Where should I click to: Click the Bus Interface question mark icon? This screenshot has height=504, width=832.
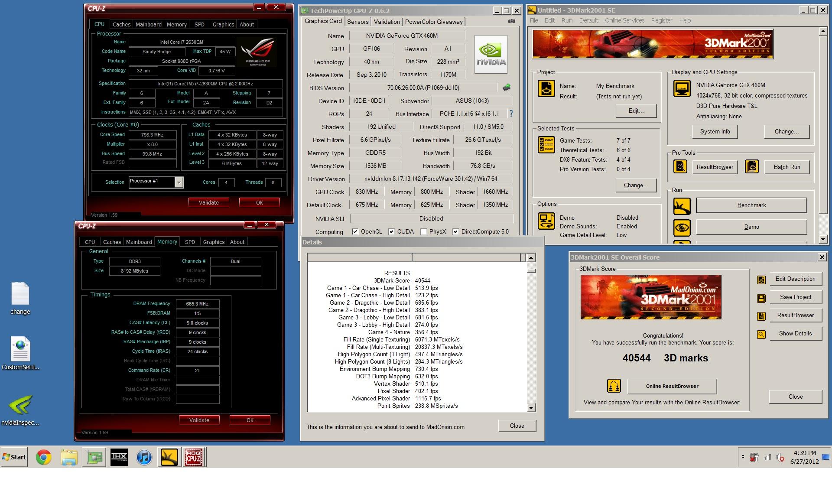point(511,114)
